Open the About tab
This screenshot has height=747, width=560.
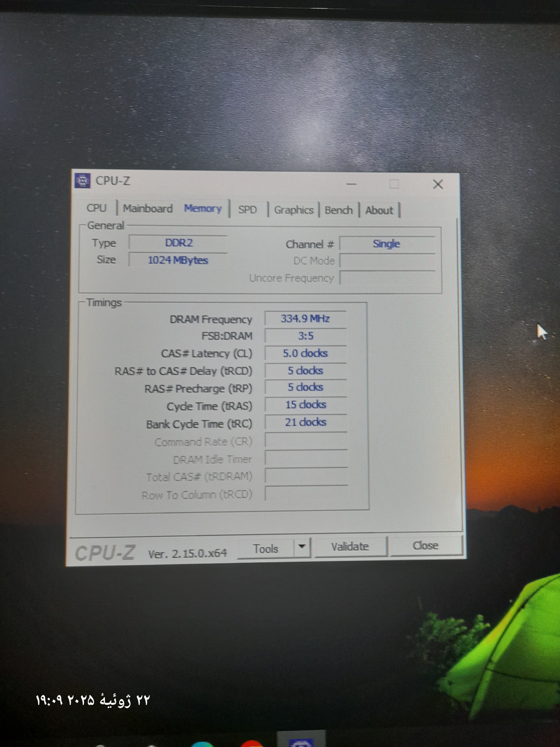[x=379, y=210]
